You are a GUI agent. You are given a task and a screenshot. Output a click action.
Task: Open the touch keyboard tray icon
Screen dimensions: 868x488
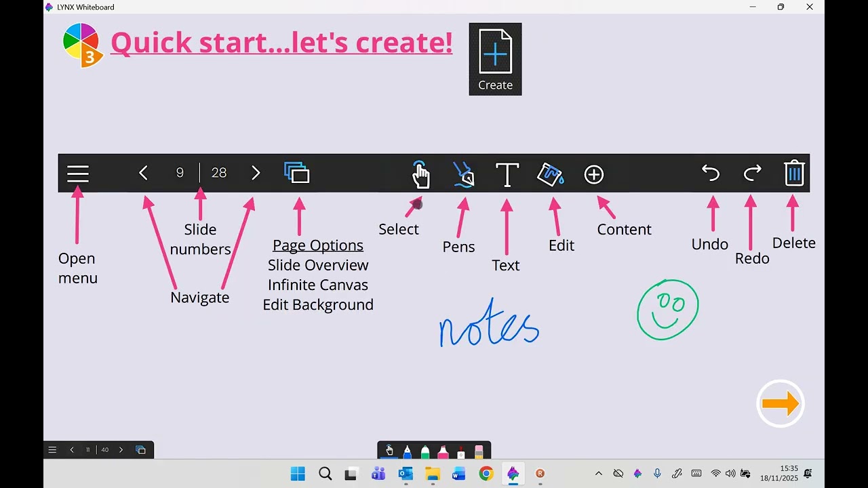(x=696, y=474)
